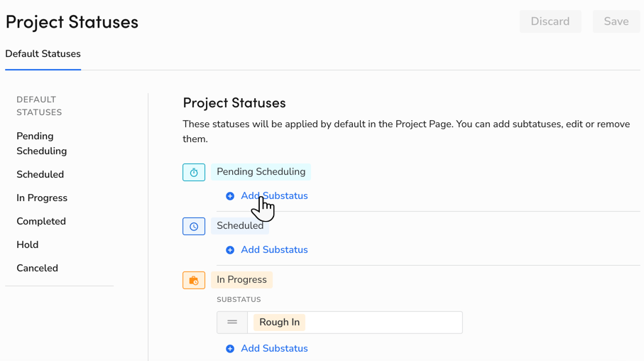
Task: Go to In Progress in sidebar
Action: pyautogui.click(x=42, y=198)
